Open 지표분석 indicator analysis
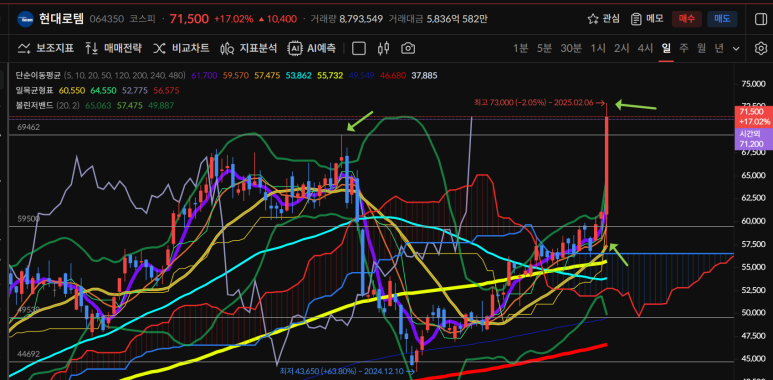This screenshot has height=380, width=773. coord(248,48)
